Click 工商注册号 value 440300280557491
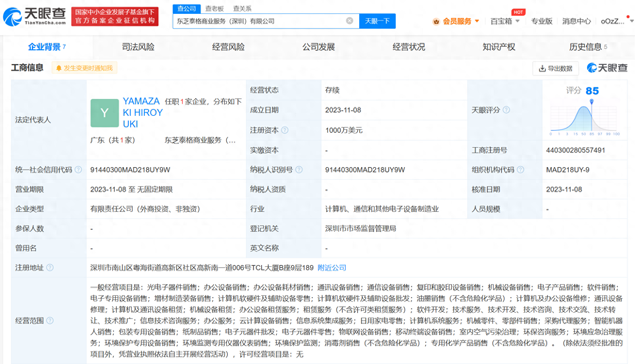The width and height of the screenshot is (635, 364). click(576, 150)
